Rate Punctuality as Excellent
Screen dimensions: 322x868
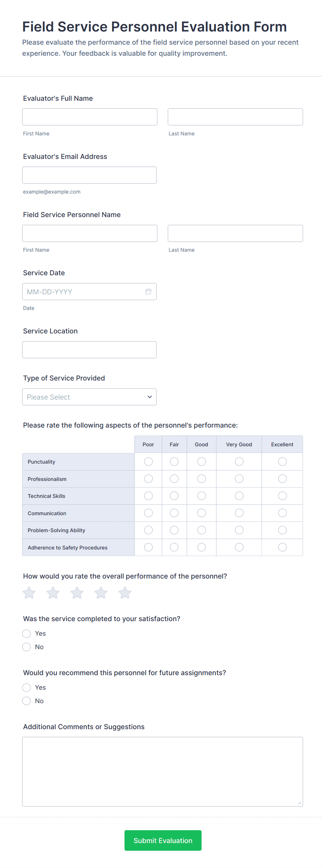282,462
